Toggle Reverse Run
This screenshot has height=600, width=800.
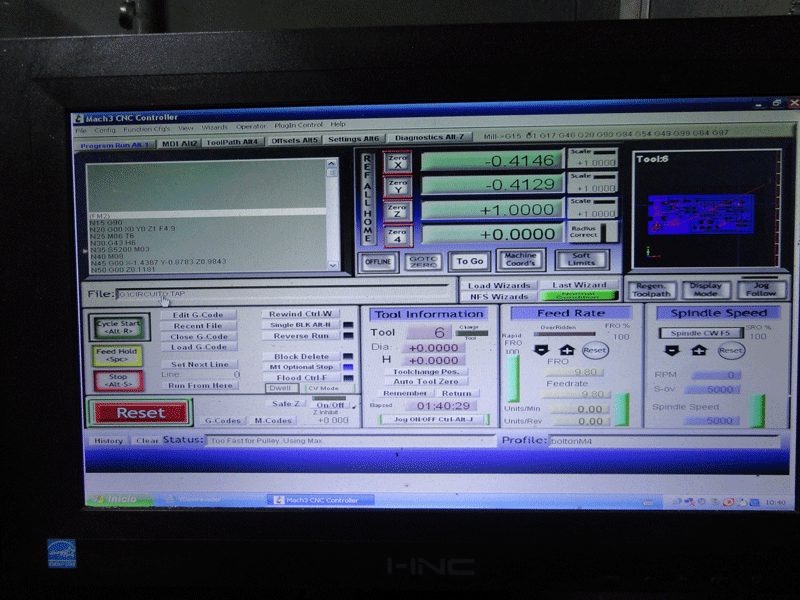301,336
